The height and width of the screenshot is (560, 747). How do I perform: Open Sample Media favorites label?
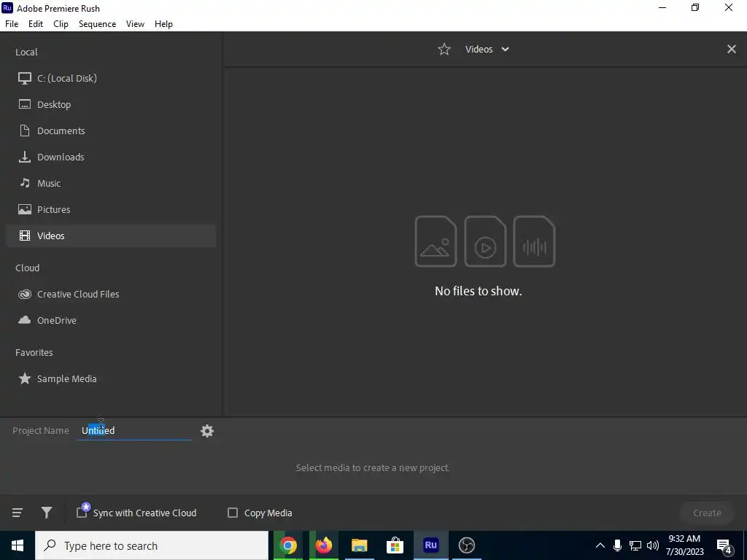(66, 379)
